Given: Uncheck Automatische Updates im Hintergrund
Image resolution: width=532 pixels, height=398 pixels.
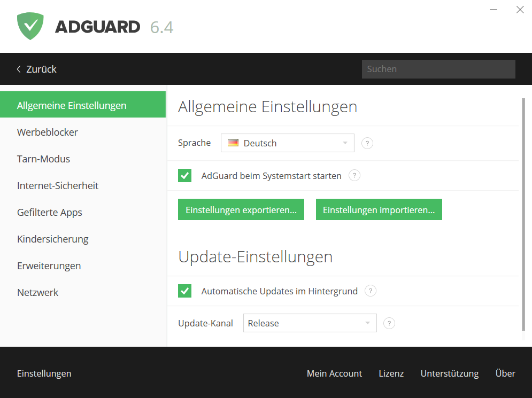Looking at the screenshot, I should click(184, 291).
